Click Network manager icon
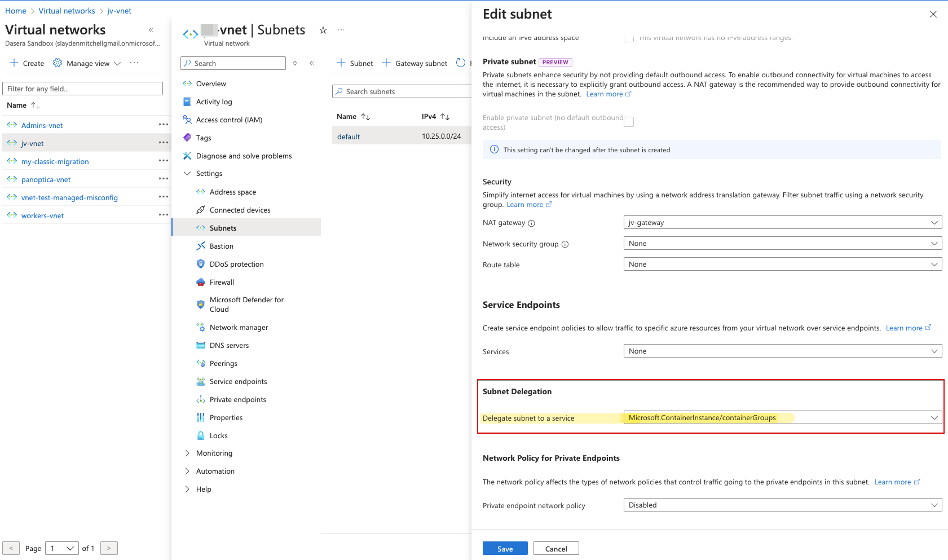This screenshot has height=560, width=948. click(201, 327)
